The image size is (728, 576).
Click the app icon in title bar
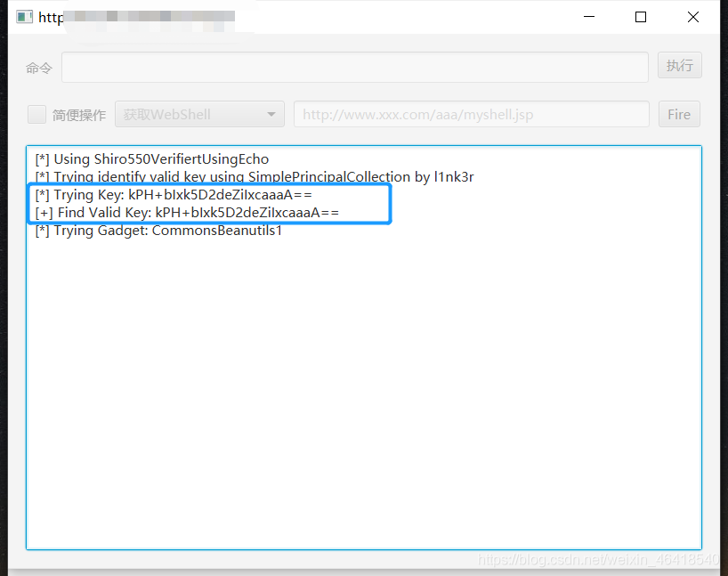24,17
